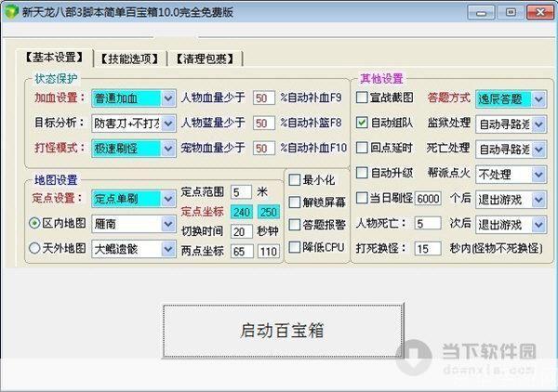The image size is (558, 392).
Task: Open the 死亡处理 dropdown
Action: coord(511,150)
